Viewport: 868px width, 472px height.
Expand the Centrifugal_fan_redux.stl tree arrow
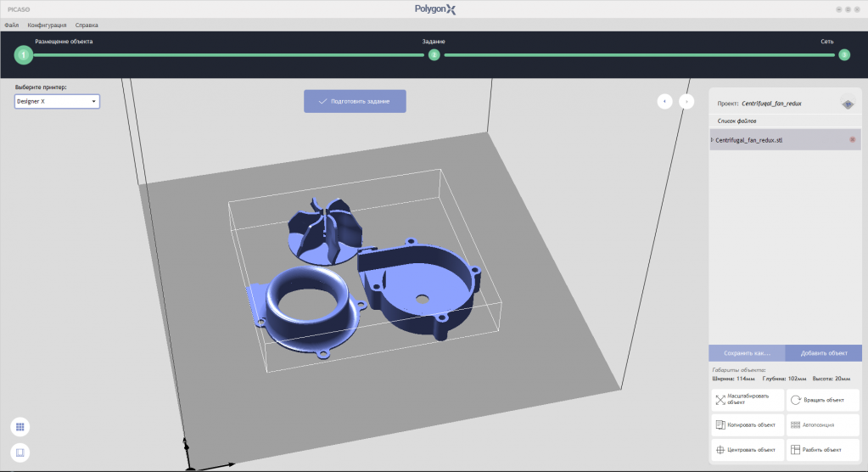(712, 139)
